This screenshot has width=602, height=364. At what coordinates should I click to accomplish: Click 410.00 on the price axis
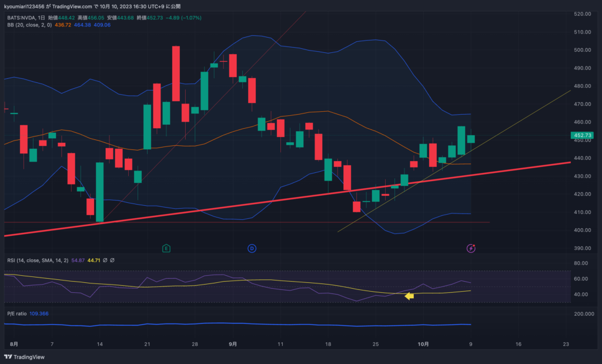(583, 212)
